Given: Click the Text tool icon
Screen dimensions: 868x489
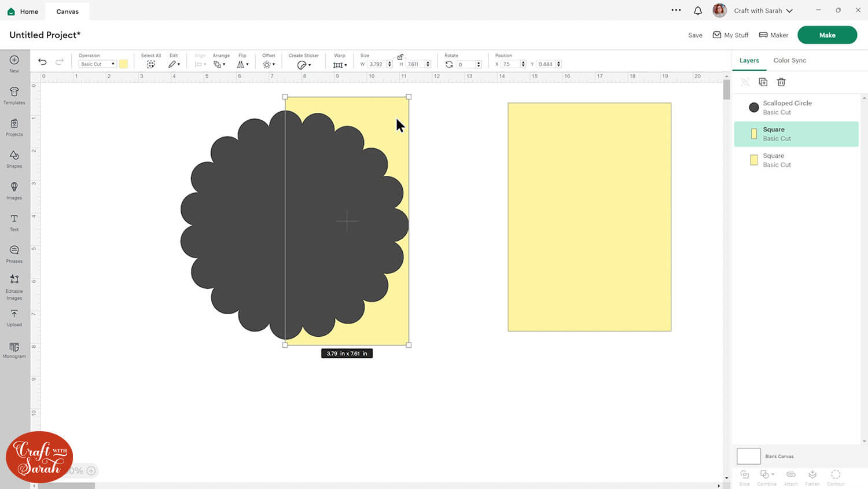Looking at the screenshot, I should click(x=14, y=222).
